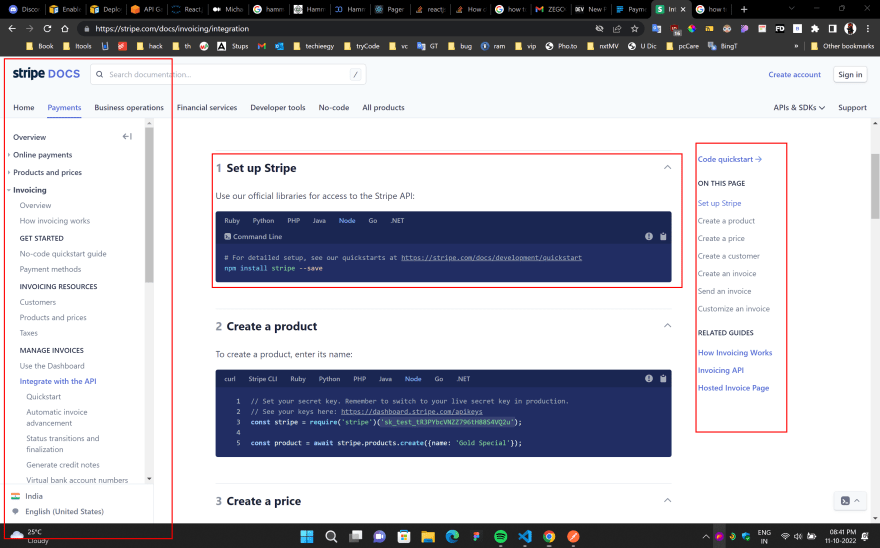Expand Stripe Shell with the up chevron
880x548 pixels.
[856, 500]
